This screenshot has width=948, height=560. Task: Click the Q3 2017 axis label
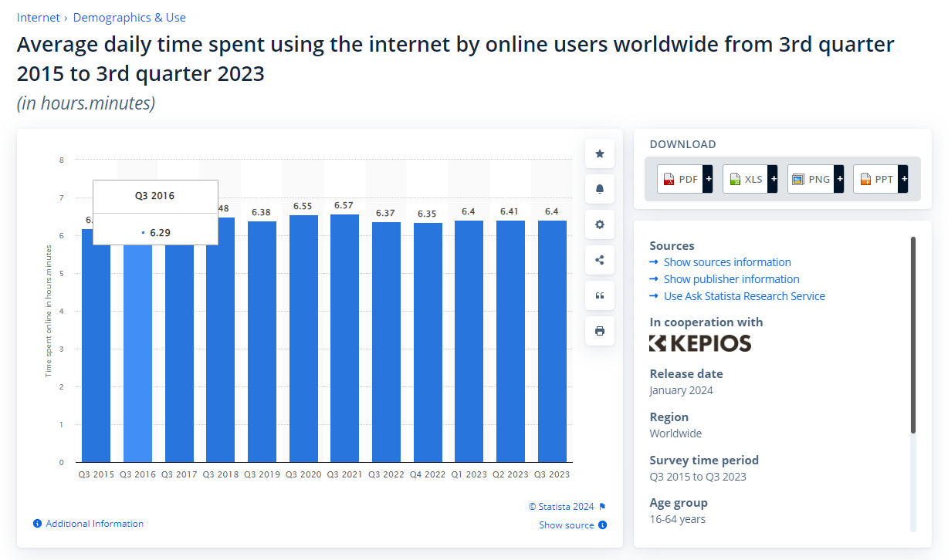click(x=178, y=475)
